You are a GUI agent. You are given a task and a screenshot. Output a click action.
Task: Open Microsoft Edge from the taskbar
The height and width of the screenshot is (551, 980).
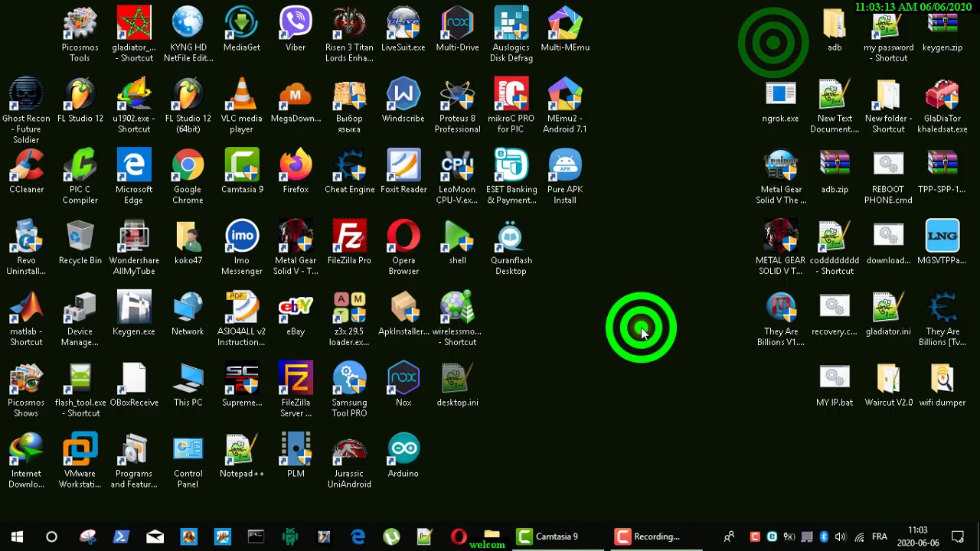pyautogui.click(x=358, y=536)
